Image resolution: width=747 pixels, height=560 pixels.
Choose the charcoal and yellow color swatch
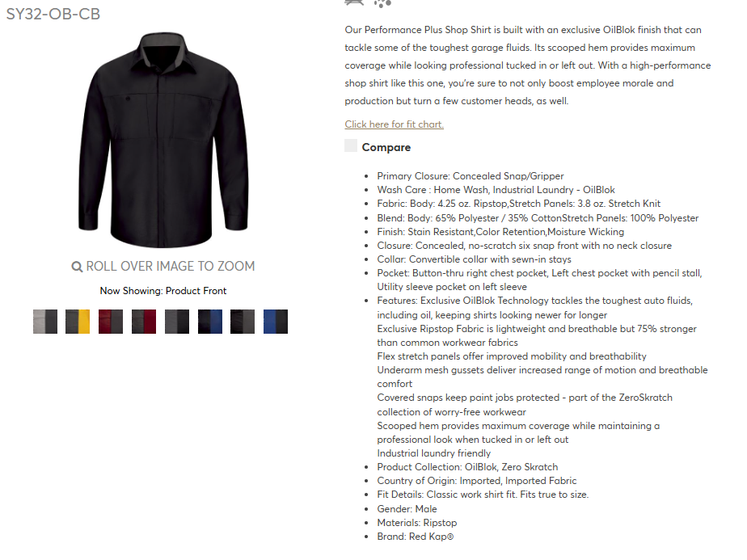(78, 322)
